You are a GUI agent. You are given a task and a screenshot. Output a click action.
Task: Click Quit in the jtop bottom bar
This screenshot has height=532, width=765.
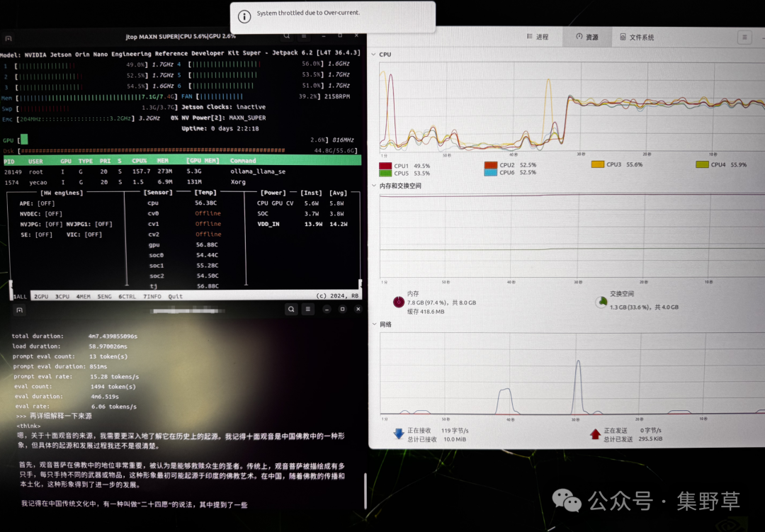(175, 296)
